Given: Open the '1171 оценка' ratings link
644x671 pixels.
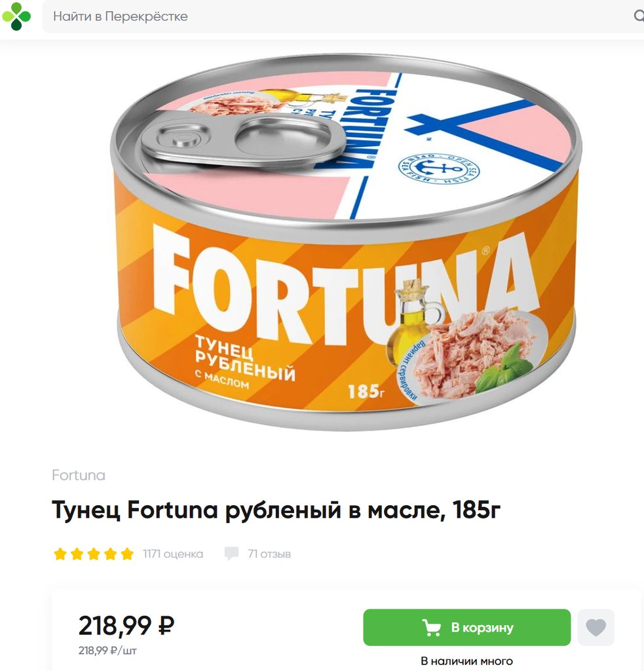Looking at the screenshot, I should [x=173, y=554].
